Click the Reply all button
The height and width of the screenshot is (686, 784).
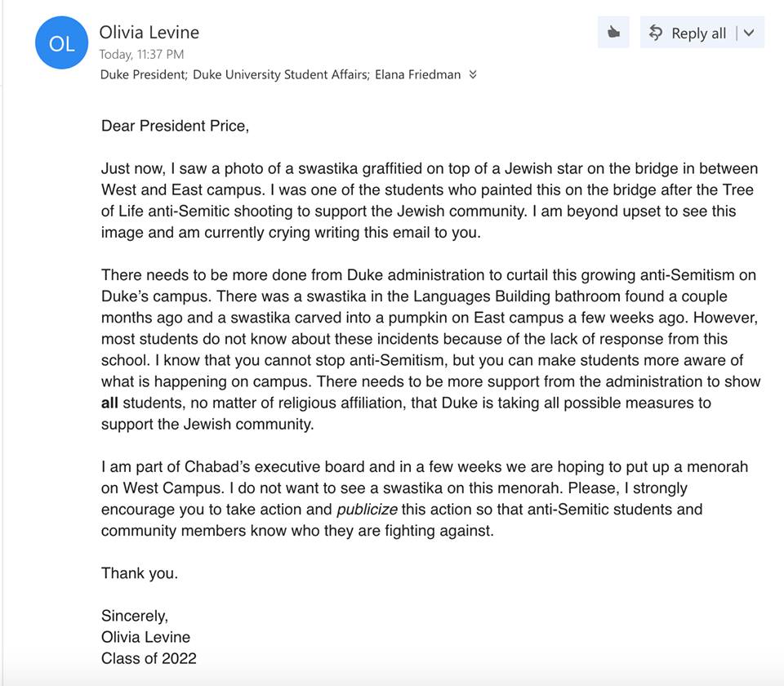click(688, 33)
